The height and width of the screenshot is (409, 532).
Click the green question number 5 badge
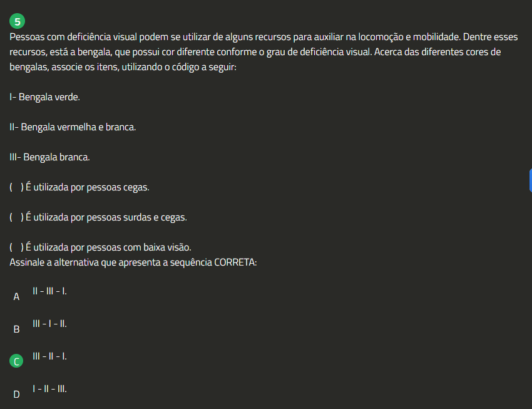pyautogui.click(x=17, y=21)
